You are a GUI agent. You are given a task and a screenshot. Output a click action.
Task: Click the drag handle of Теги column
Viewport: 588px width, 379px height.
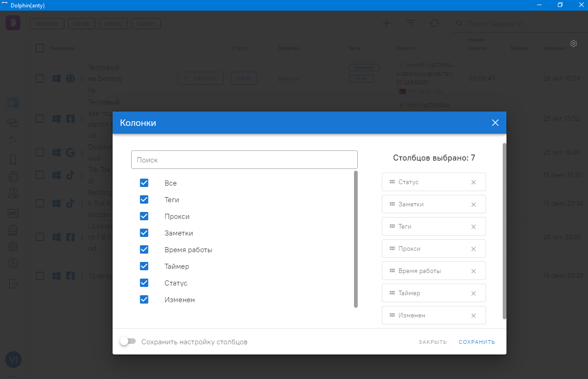click(392, 226)
